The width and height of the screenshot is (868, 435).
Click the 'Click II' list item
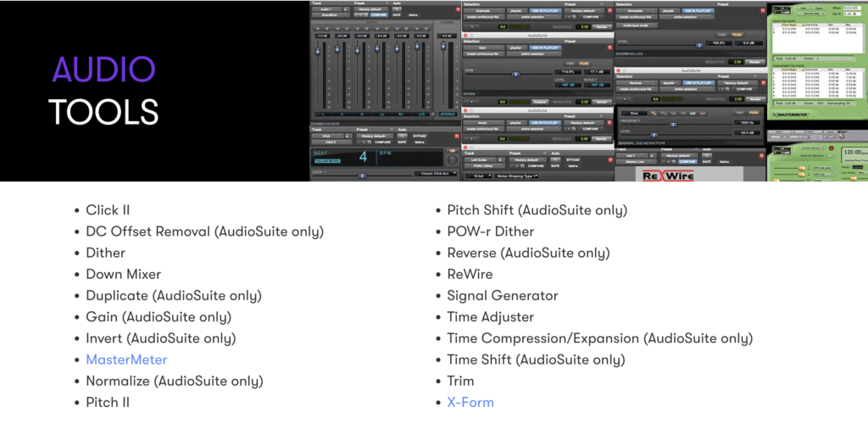click(x=108, y=210)
